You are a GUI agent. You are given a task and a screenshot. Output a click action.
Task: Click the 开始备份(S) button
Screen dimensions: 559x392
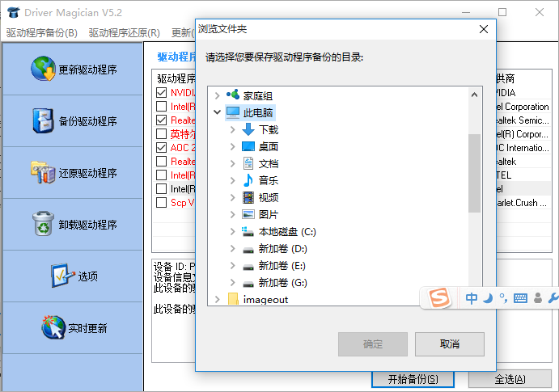(413, 379)
